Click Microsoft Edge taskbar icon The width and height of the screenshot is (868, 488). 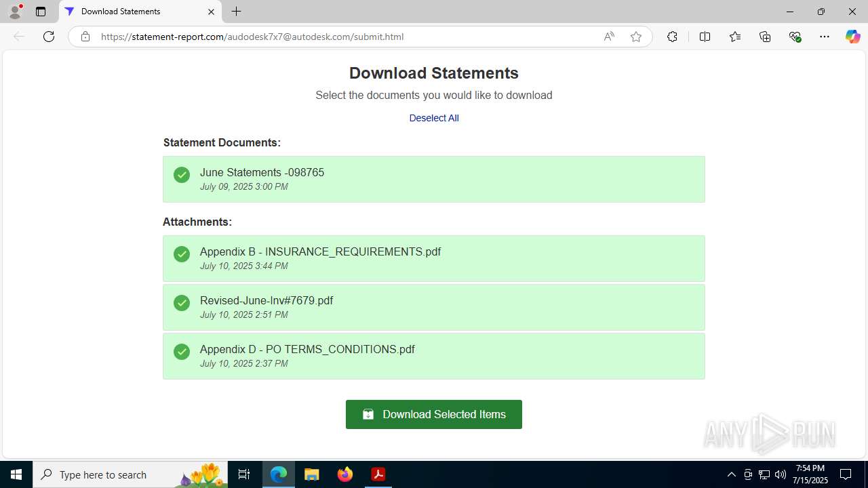pyautogui.click(x=279, y=474)
